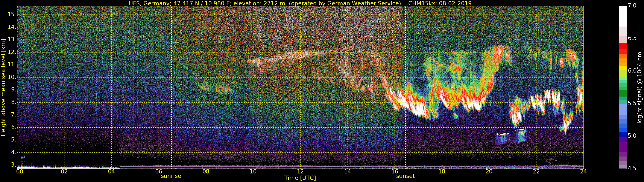
Task: Click the x-axis tick label '10'
Action: pos(253,172)
